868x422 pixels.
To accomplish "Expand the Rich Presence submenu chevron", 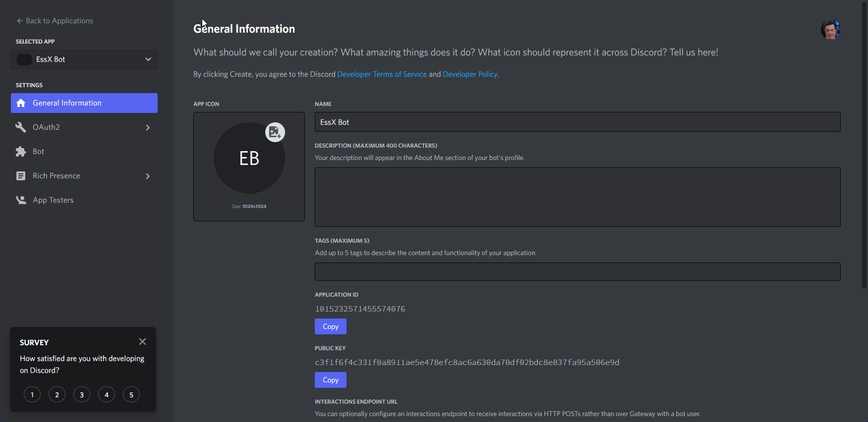I will tap(148, 176).
